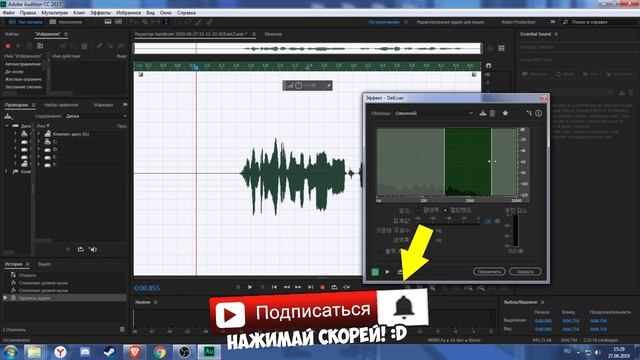Open Файл menu
This screenshot has width=640, height=360.
pyautogui.click(x=9, y=13)
